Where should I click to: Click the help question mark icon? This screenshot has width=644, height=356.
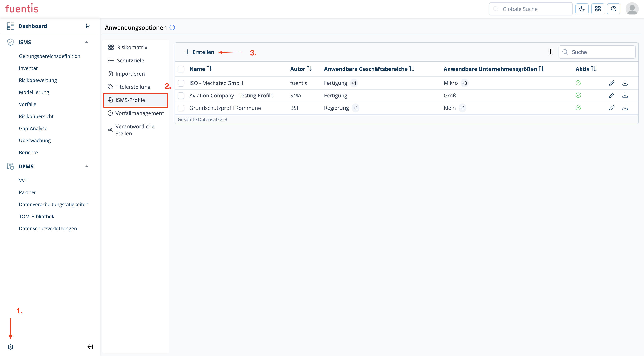coord(613,9)
